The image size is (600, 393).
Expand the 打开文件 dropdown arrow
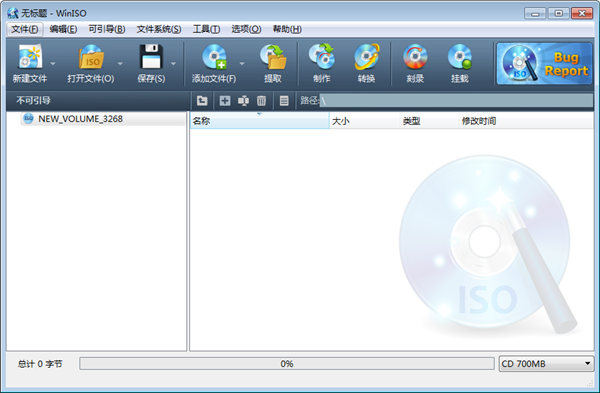coord(120,64)
